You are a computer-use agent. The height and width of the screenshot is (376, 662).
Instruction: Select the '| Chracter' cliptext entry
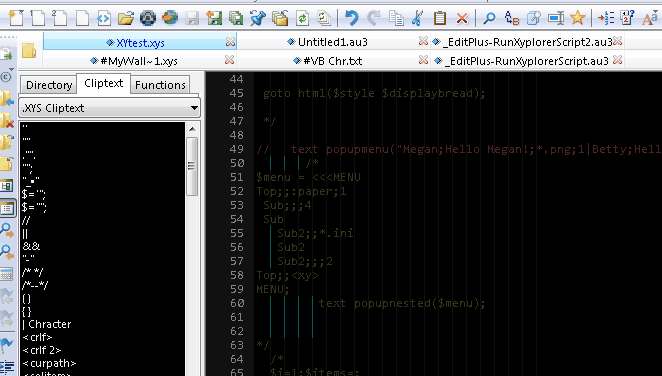(x=46, y=324)
